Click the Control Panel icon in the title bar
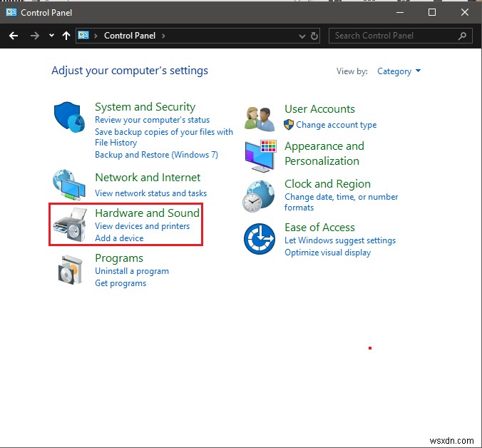 pyautogui.click(x=11, y=12)
